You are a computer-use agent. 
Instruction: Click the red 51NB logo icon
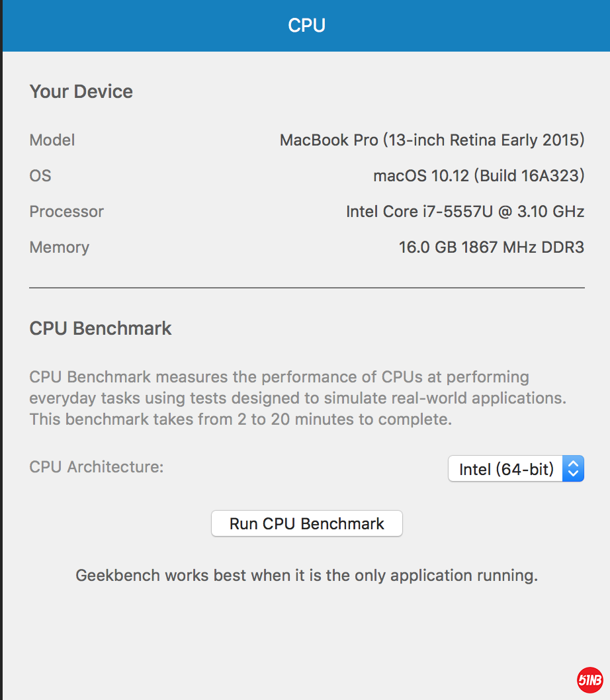589,679
